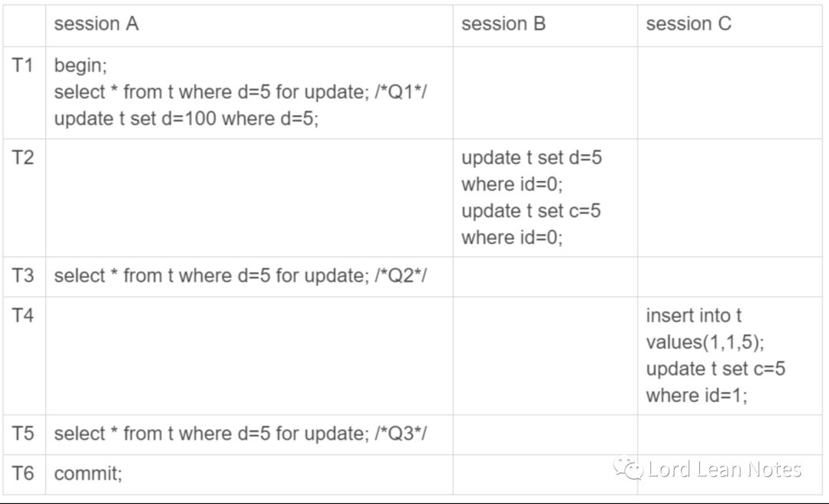Image resolution: width=829 pixels, height=504 pixels.
Task: Click the "Lord Lean Notes" watermark text
Action: pyautogui.click(x=724, y=469)
